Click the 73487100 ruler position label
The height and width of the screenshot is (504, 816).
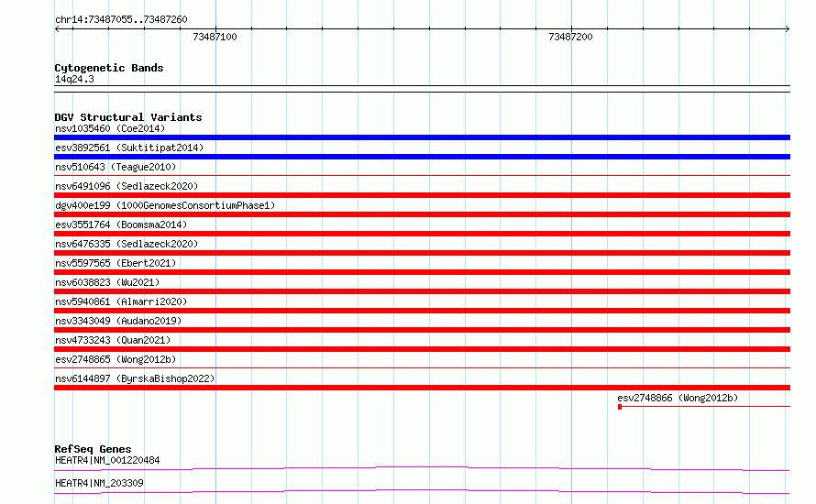[215, 37]
